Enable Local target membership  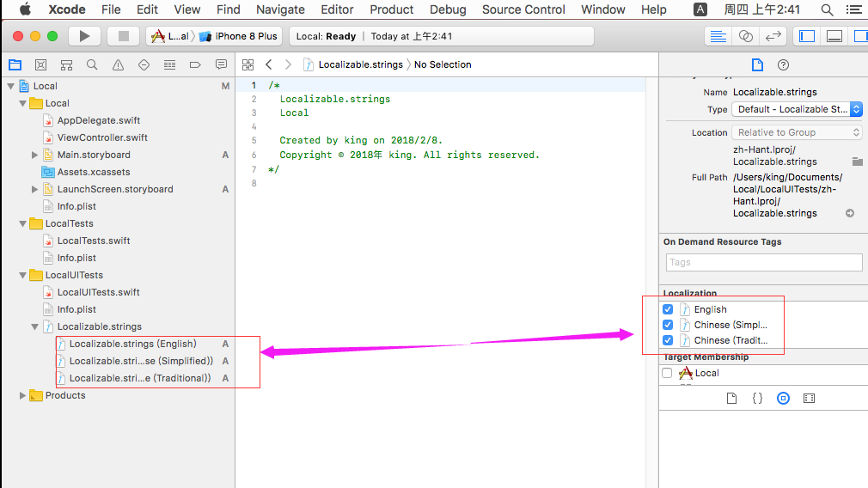667,373
